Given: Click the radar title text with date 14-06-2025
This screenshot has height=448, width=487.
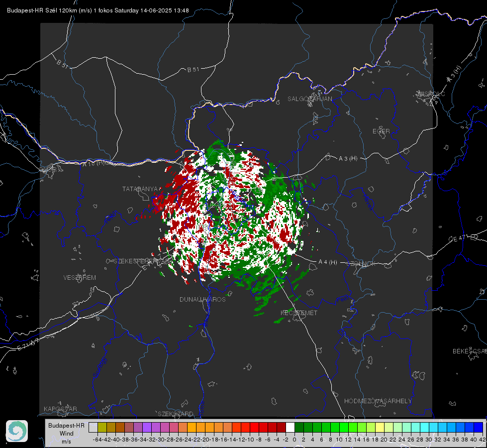Looking at the screenshot, I should pos(98,10).
